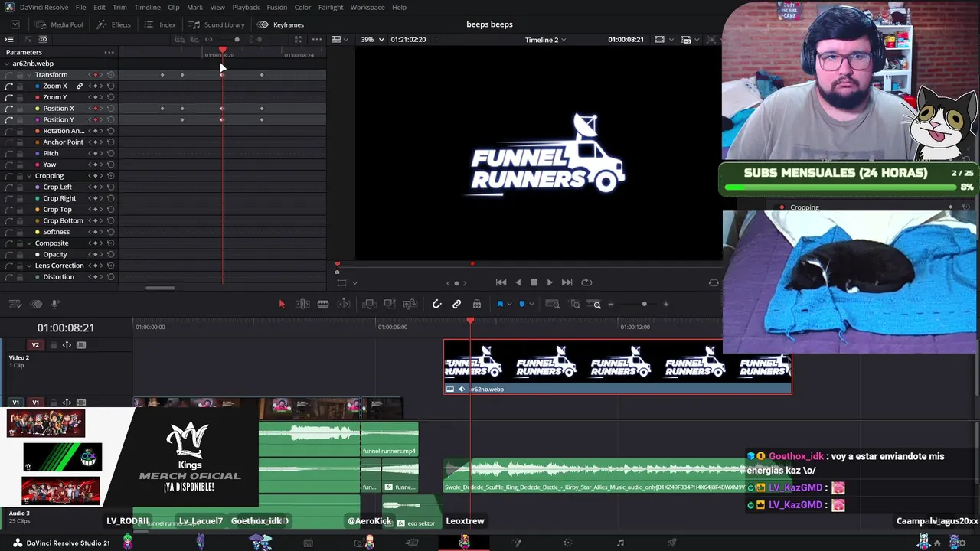This screenshot has width=980, height=551.
Task: Click the full extent zoom icon
Action: [x=553, y=305]
